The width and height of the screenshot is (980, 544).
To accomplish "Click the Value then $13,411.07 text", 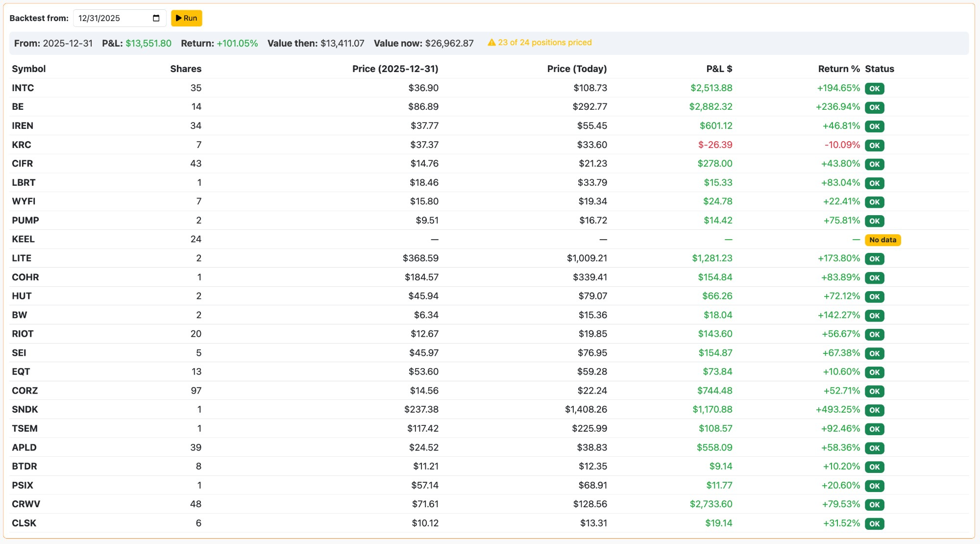I will pyautogui.click(x=316, y=43).
